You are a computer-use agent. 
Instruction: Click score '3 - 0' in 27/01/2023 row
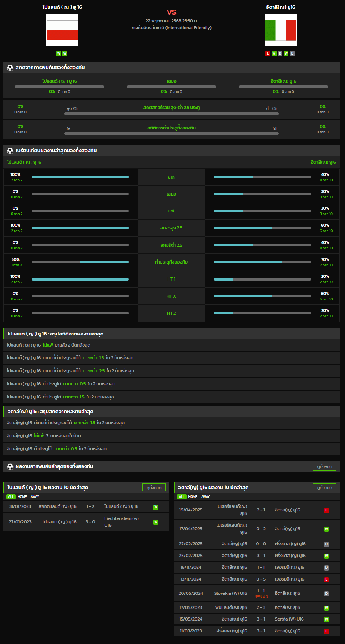tap(90, 522)
